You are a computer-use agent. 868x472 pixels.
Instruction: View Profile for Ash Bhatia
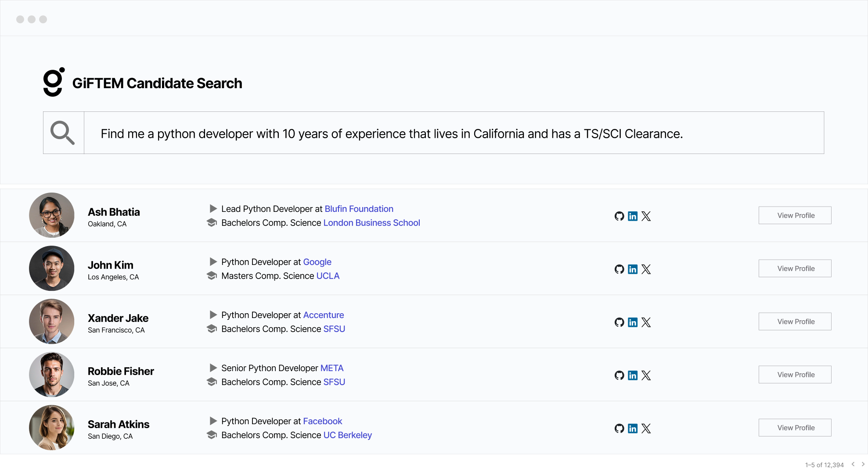pyautogui.click(x=795, y=215)
